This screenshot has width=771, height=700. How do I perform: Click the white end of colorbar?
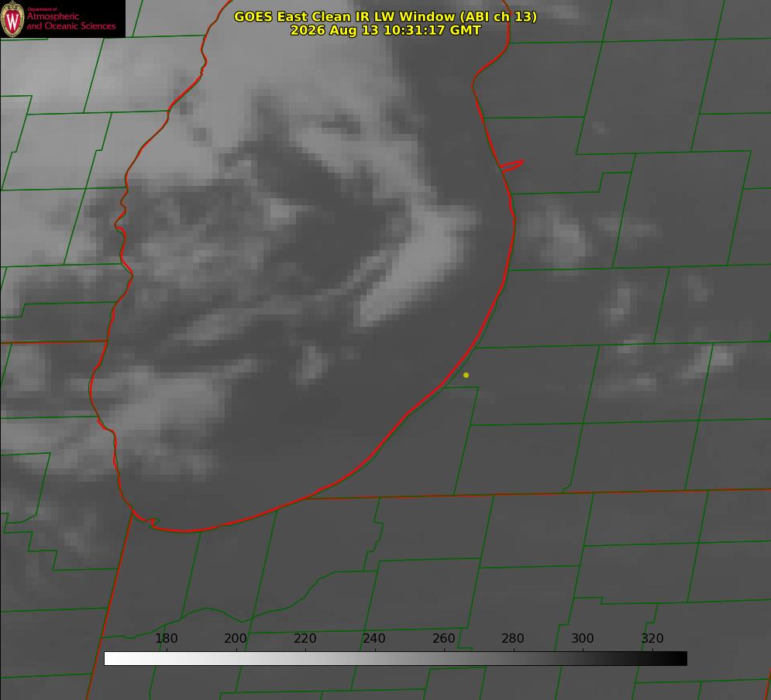111,659
